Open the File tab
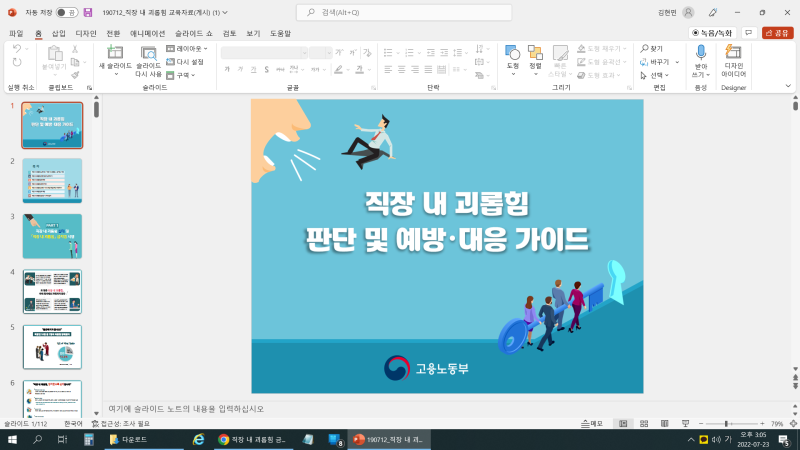The height and width of the screenshot is (450, 800). [16, 33]
